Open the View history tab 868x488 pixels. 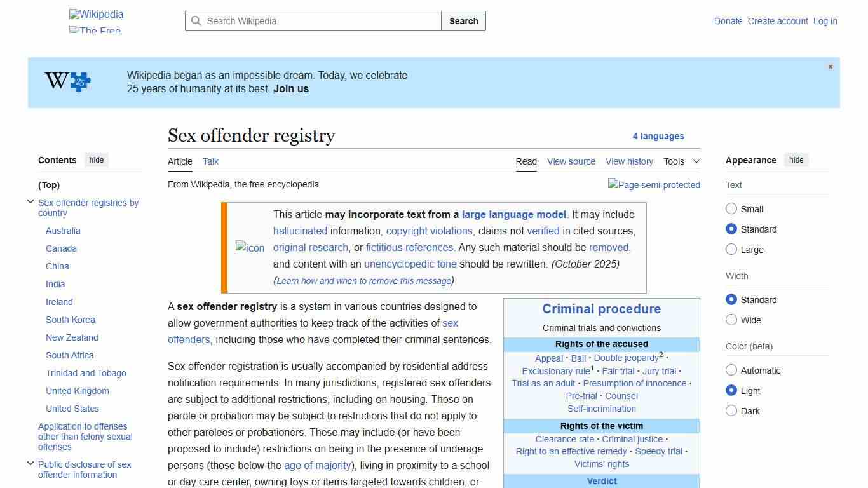[629, 161]
